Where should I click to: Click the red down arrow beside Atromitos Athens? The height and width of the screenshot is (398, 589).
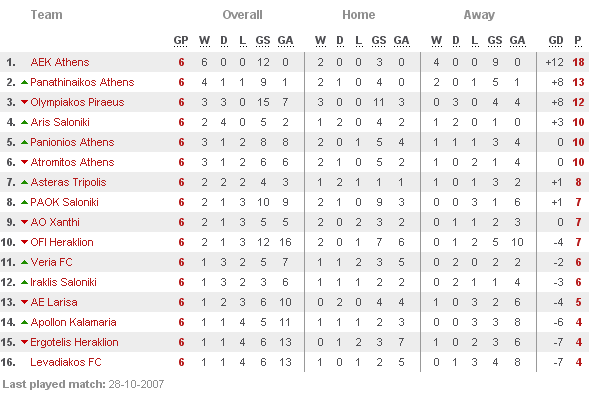click(24, 162)
